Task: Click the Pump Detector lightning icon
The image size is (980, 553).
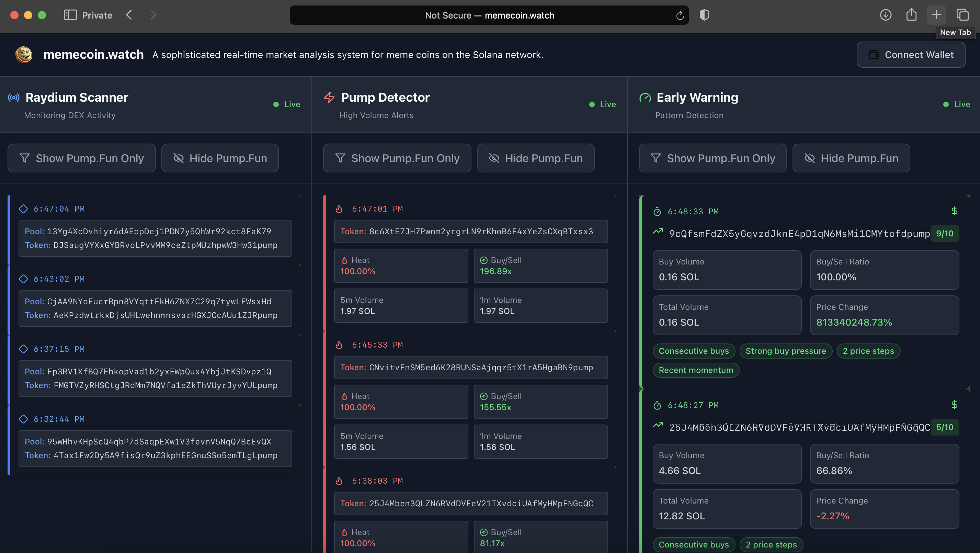Action: click(x=329, y=98)
